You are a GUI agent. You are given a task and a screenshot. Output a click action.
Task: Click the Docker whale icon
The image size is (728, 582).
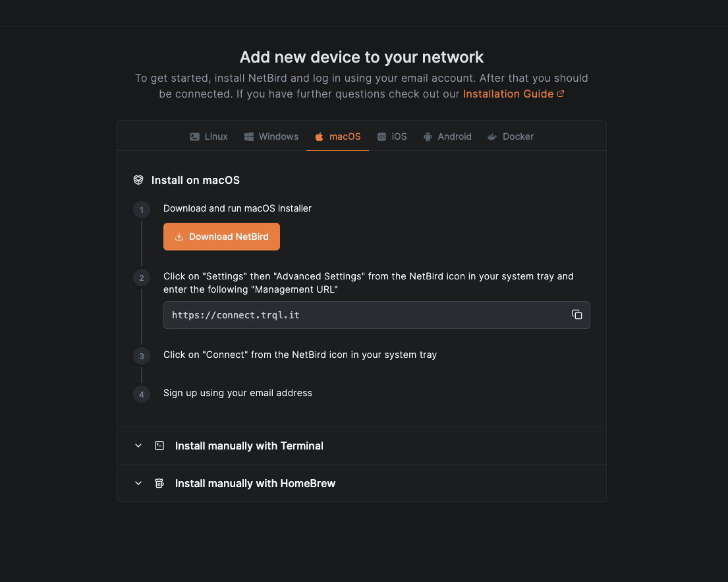pyautogui.click(x=492, y=137)
